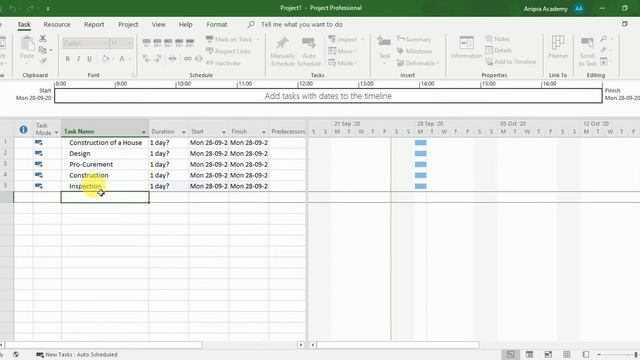The image size is (640, 360).
Task: Switch to Gantt Chart view in status bar
Action: pyautogui.click(x=511, y=354)
